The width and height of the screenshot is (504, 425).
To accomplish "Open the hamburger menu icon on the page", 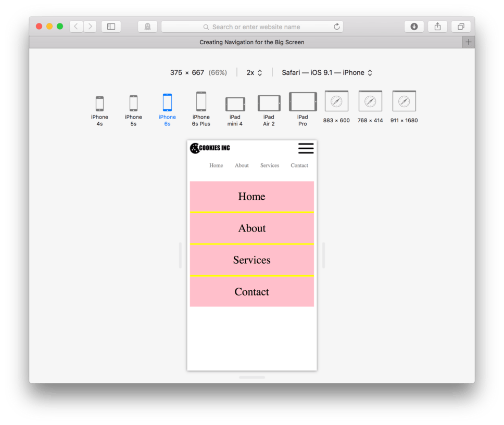I will (306, 148).
